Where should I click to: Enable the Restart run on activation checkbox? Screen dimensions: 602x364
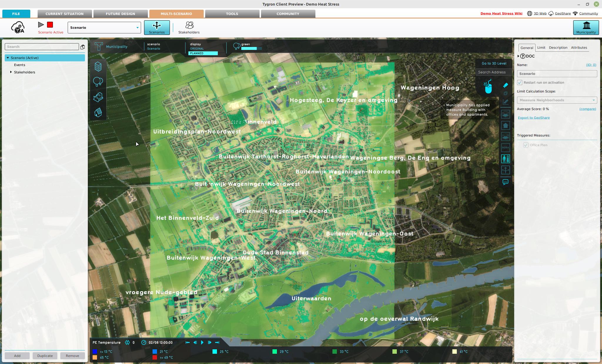coord(520,82)
